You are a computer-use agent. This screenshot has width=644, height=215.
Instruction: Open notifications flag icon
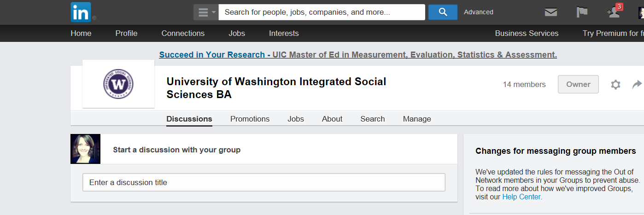(582, 12)
